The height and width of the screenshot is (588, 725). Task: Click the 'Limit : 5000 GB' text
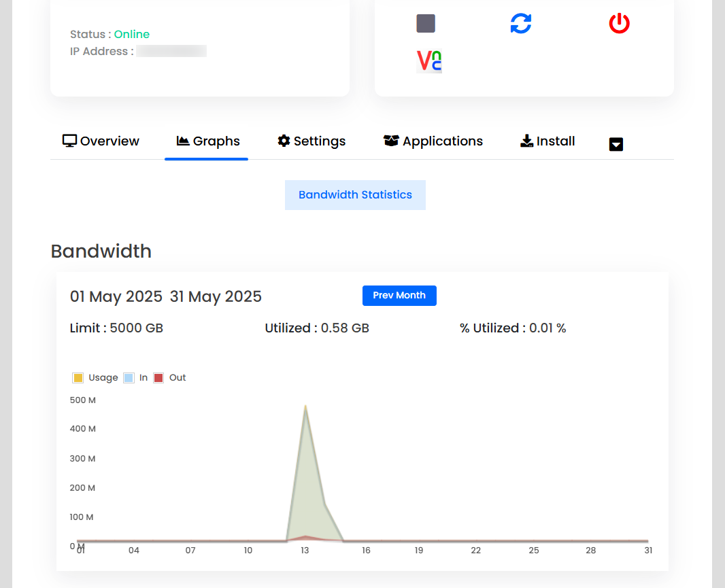[116, 328]
